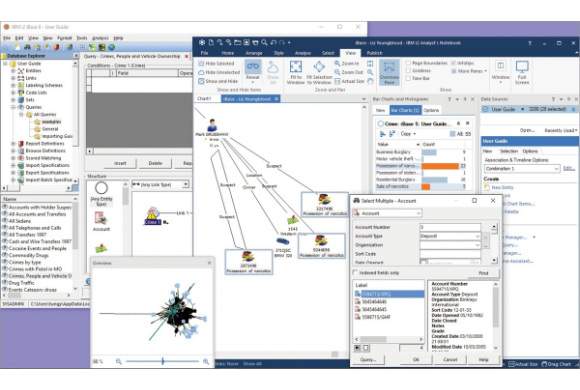Expand the Entities tree node
This screenshot has height=390, width=580.
(x=13, y=71)
